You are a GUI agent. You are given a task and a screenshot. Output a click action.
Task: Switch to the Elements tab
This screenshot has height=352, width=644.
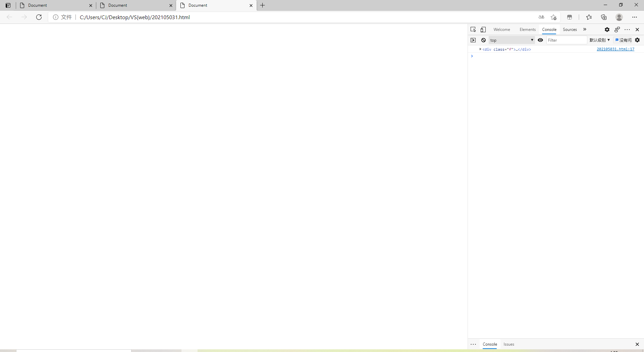coord(527,30)
